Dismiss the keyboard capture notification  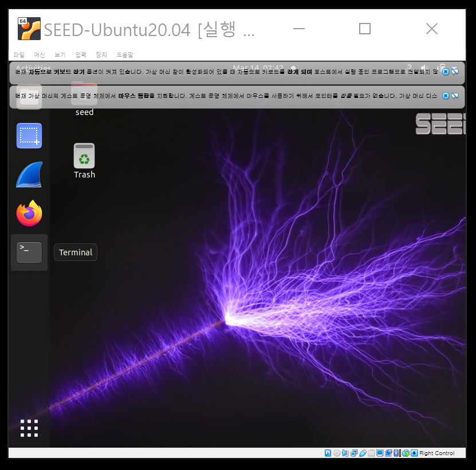446,72
